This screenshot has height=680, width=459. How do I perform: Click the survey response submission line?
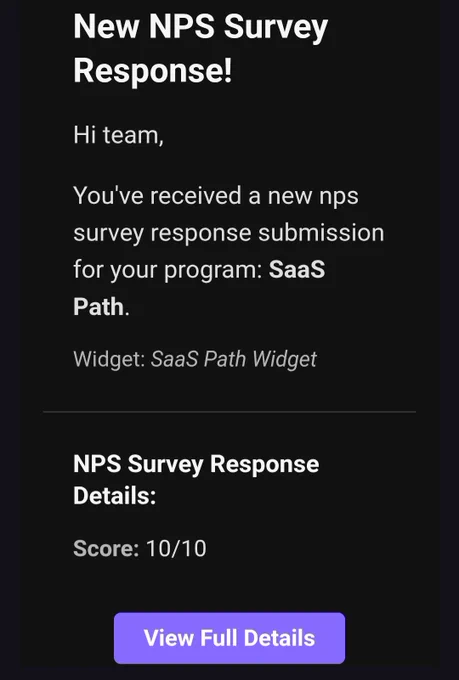coord(229,234)
